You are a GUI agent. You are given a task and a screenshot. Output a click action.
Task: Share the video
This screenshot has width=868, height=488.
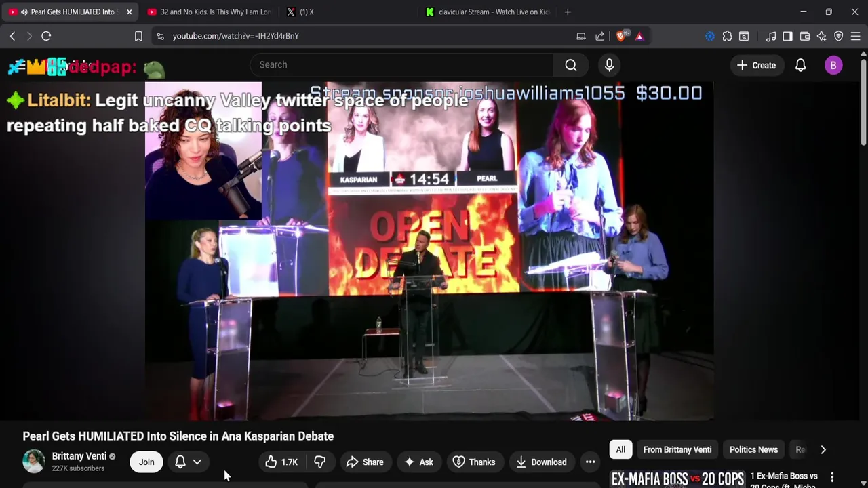(365, 462)
